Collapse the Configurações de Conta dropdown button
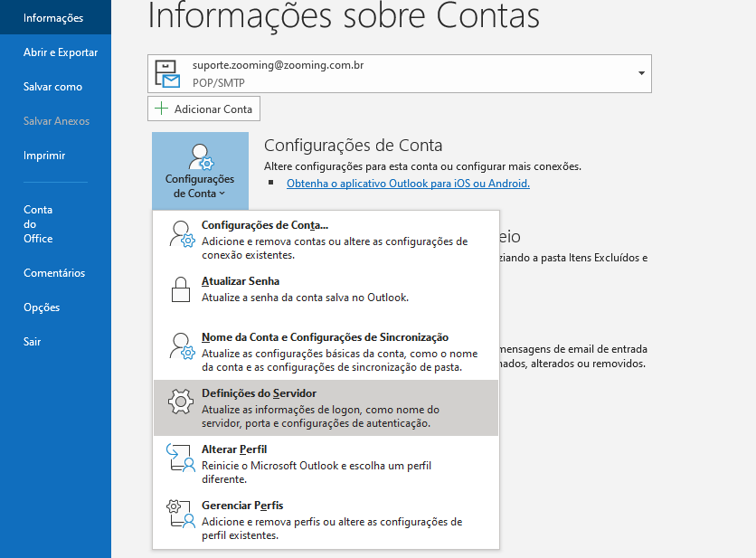The image size is (756, 558). [200, 171]
